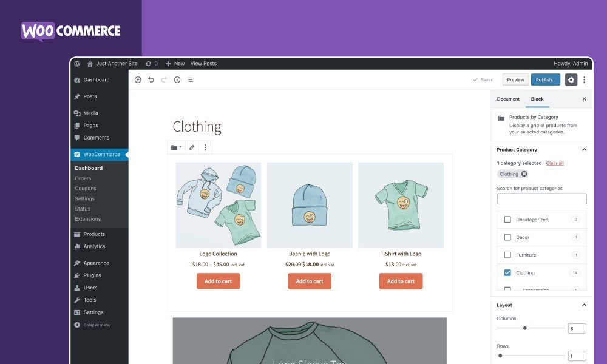Switch to the Document tab
Viewport: 607px width, 364px height.
tap(508, 99)
